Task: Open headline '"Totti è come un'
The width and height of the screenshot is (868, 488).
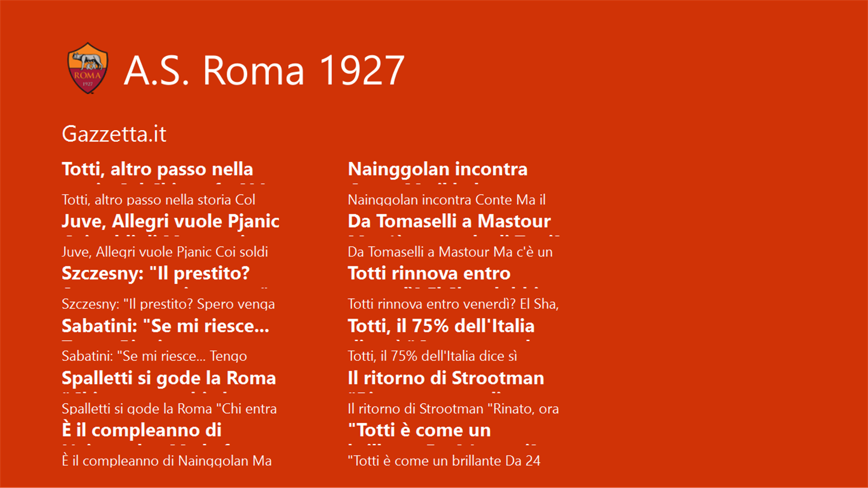Action: pos(420,430)
